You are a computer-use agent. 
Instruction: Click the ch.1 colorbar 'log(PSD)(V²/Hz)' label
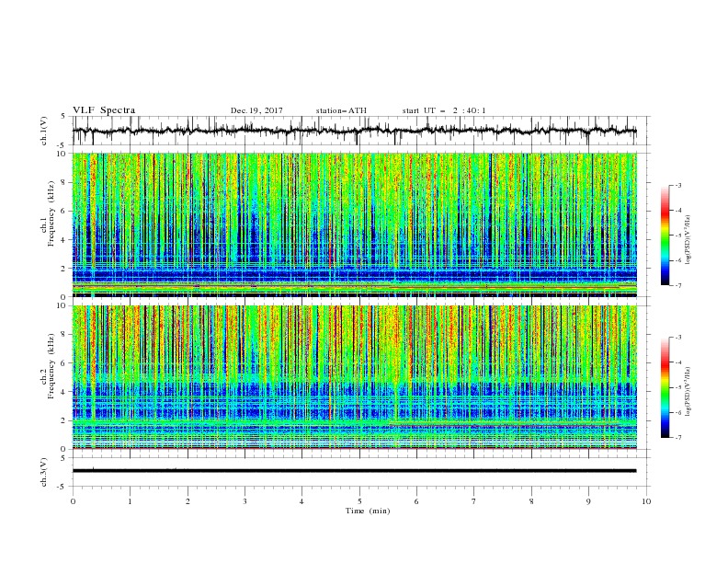[688, 240]
